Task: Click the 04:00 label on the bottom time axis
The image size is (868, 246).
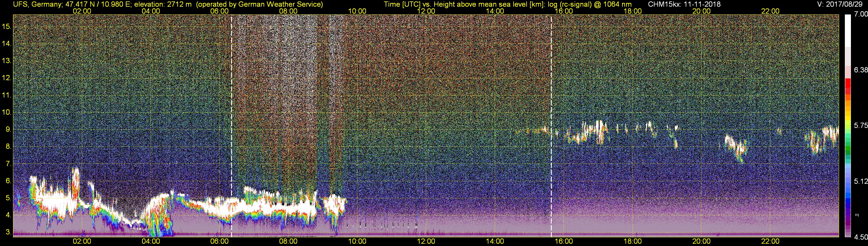Action: pyautogui.click(x=151, y=241)
